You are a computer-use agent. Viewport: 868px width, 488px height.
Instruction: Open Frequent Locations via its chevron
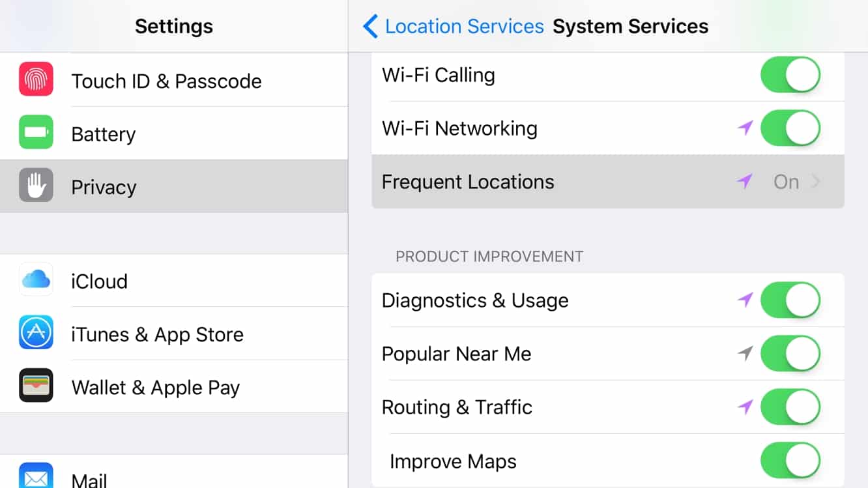[x=820, y=182]
